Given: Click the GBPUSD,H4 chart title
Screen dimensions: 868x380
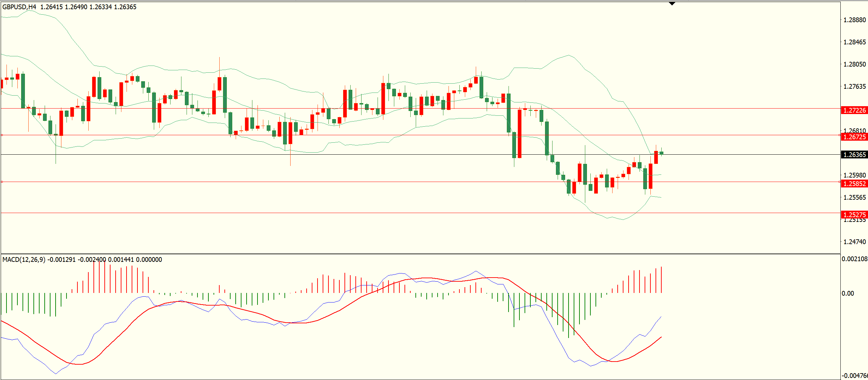Looking at the screenshot, I should pyautogui.click(x=19, y=7).
